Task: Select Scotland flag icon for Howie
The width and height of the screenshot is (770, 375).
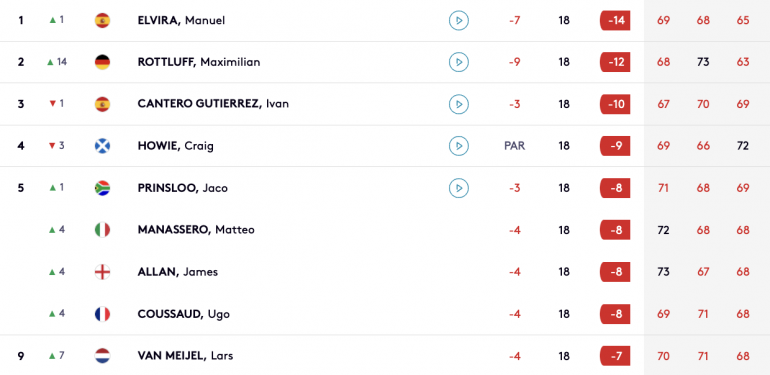Action: (x=102, y=146)
